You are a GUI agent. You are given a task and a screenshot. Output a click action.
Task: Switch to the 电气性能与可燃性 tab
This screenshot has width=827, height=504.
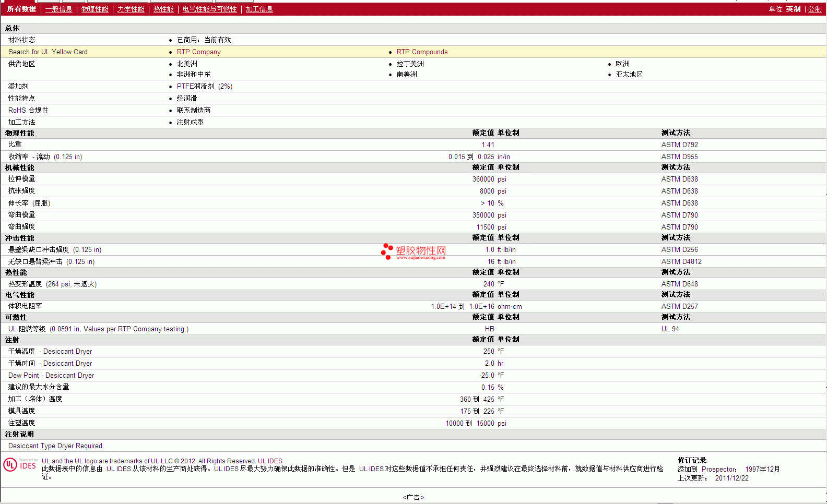[210, 9]
